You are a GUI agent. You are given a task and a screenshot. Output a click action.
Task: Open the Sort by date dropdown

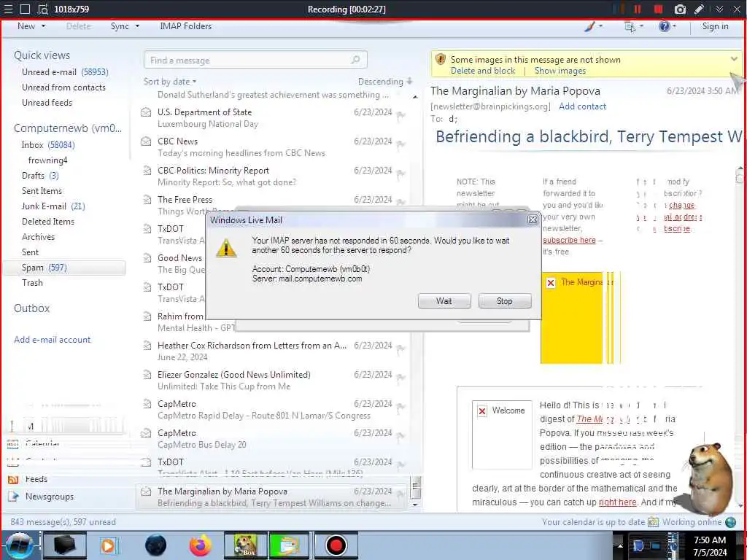coord(170,82)
